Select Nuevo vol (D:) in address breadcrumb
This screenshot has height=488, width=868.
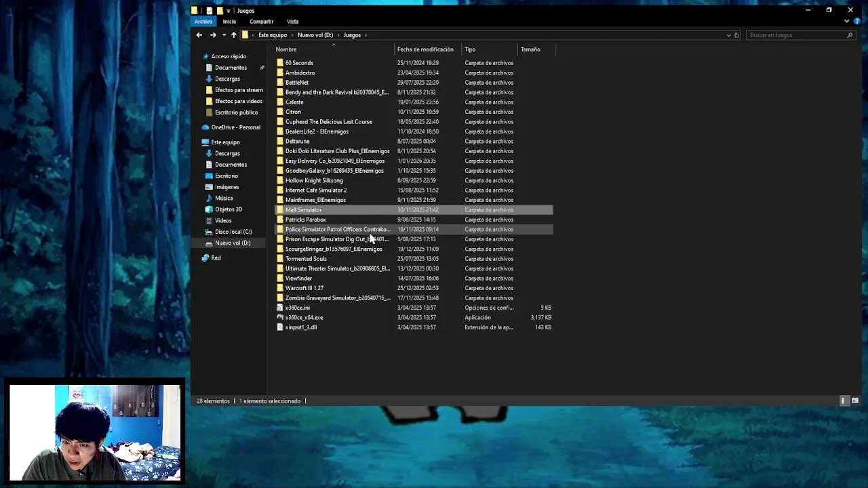point(315,35)
